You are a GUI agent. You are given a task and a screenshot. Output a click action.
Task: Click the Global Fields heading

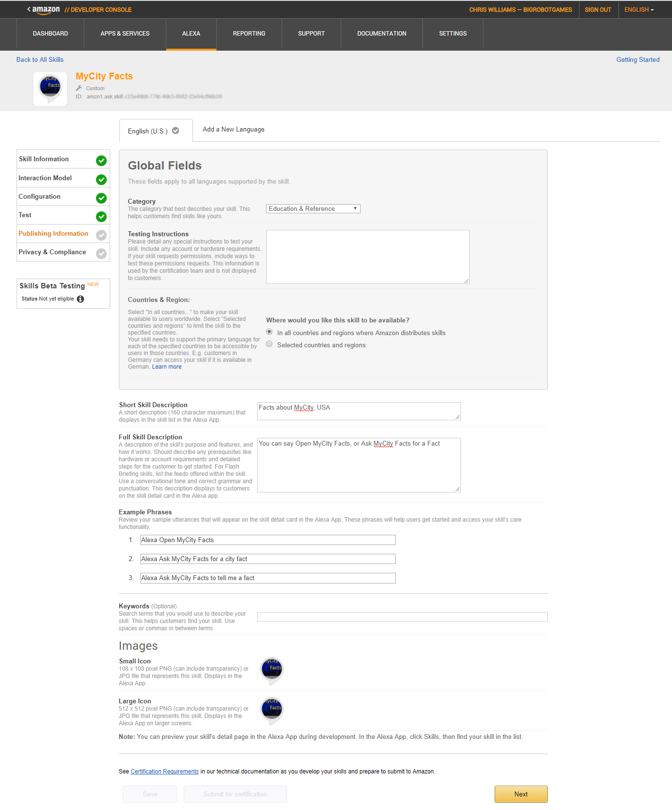click(165, 166)
